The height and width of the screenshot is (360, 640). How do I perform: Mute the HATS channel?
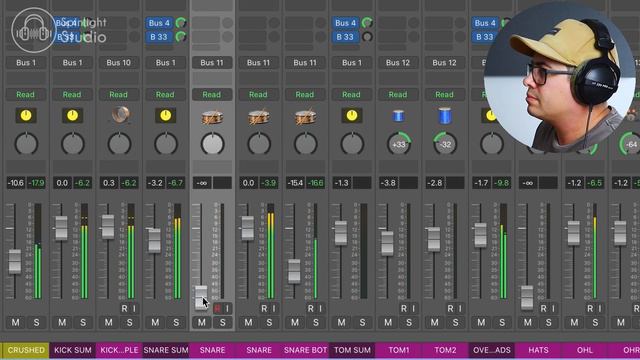(527, 323)
